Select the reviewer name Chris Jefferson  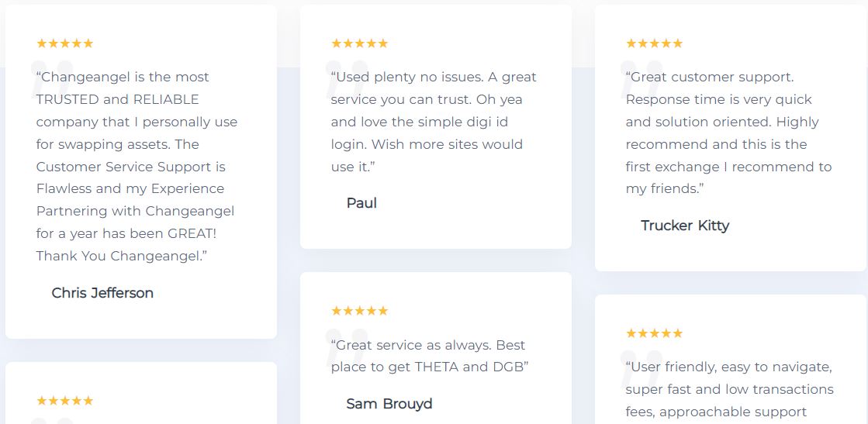102,293
